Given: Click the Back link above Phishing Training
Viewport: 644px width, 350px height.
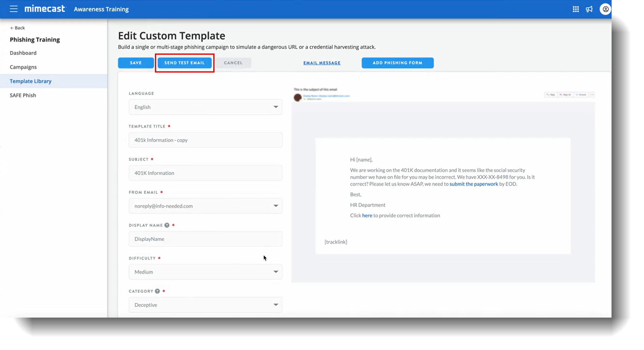Looking at the screenshot, I should [x=17, y=28].
